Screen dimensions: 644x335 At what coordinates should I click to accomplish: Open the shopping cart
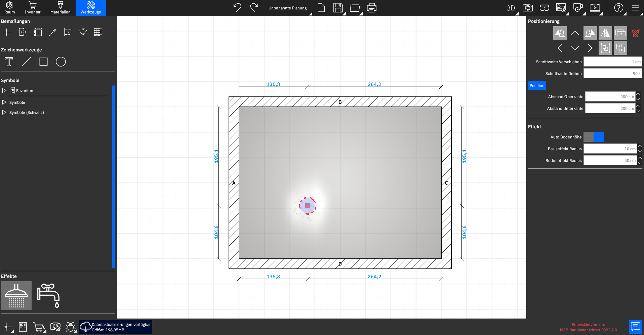(x=39, y=327)
